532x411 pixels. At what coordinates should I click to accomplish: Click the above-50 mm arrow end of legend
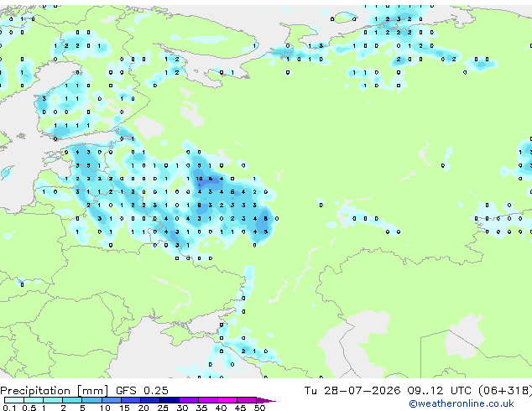pos(266,400)
